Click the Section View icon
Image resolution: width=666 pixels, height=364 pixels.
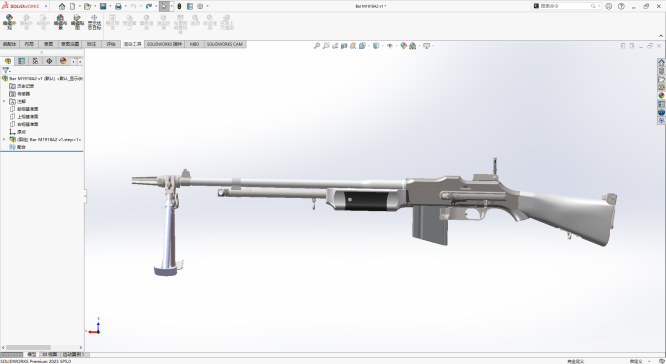click(x=344, y=46)
